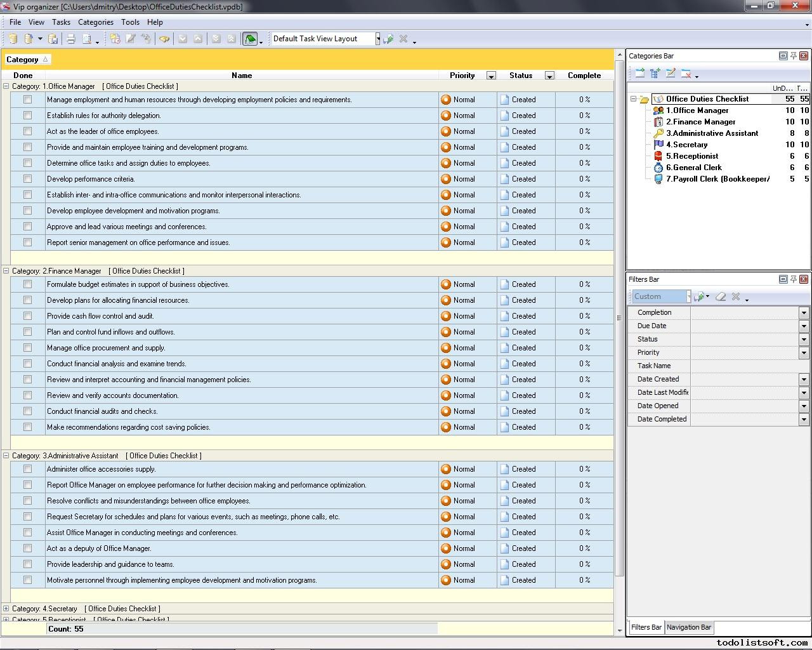Open the File menu
Screen dimensions: 812x650
pyautogui.click(x=15, y=22)
